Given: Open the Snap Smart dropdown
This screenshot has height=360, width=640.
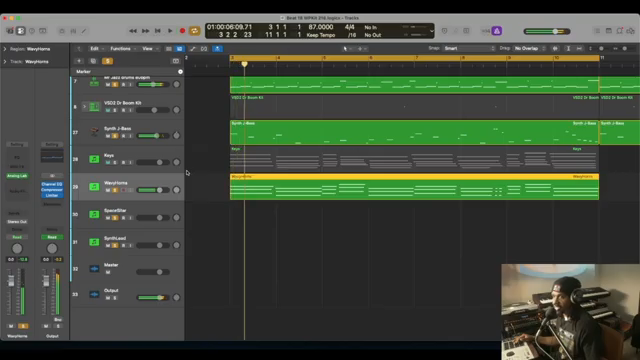Looking at the screenshot, I should 469,48.
